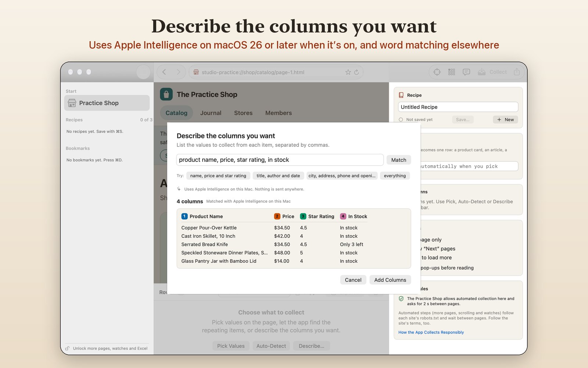This screenshot has width=588, height=368.
Task: Select Practice Shop in the sidebar
Action: point(107,103)
